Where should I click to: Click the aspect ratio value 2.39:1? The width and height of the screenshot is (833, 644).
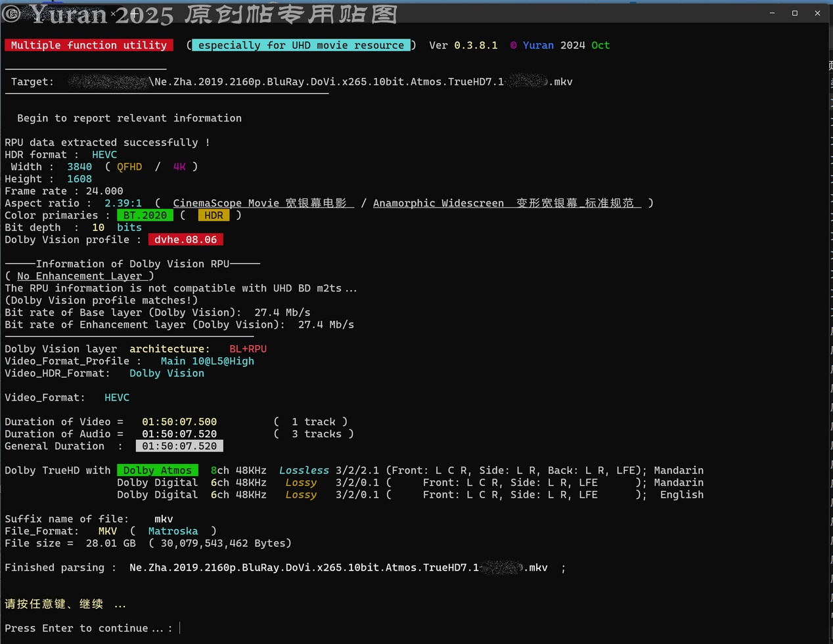coord(123,204)
